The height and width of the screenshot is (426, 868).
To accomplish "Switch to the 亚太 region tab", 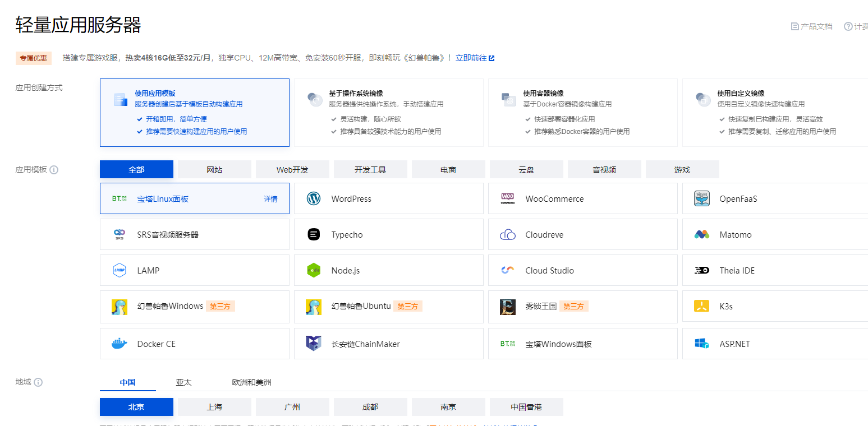I will pyautogui.click(x=183, y=382).
